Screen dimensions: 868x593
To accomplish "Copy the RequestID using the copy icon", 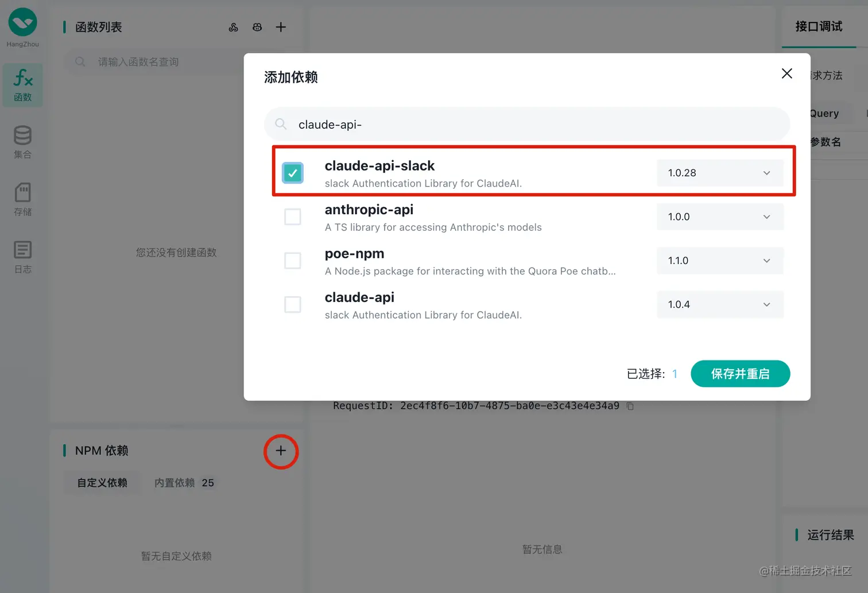I will 630,406.
